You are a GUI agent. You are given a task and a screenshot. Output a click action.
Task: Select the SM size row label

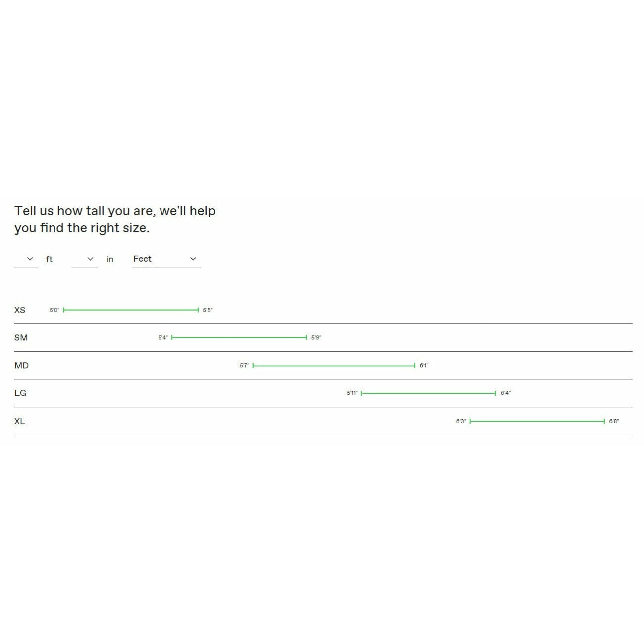(21, 338)
